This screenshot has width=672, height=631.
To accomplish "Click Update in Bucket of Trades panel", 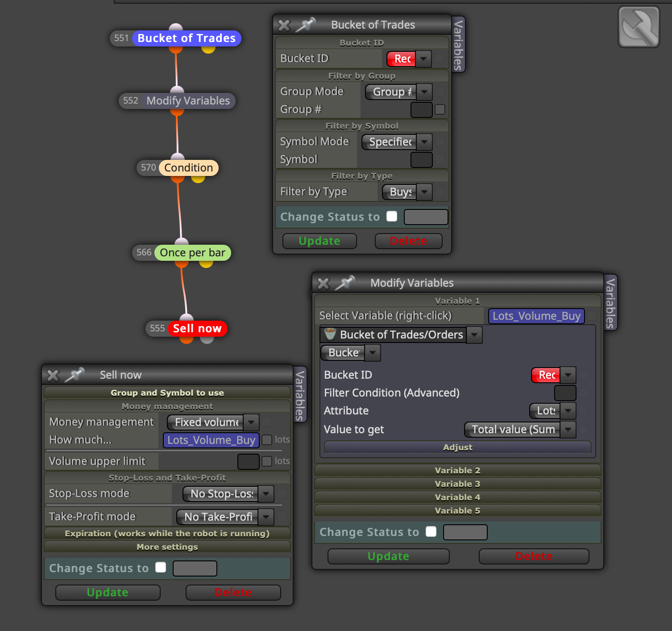I will click(319, 241).
